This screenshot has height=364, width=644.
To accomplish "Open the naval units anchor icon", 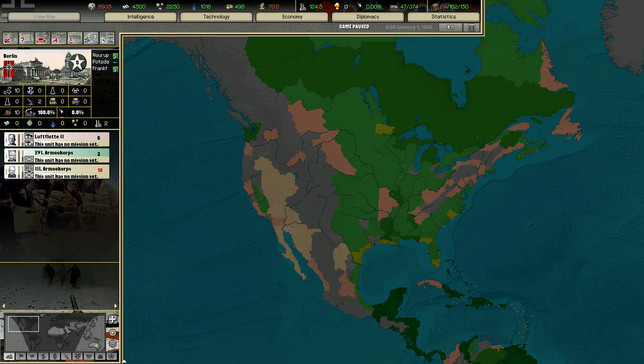I will (75, 38).
